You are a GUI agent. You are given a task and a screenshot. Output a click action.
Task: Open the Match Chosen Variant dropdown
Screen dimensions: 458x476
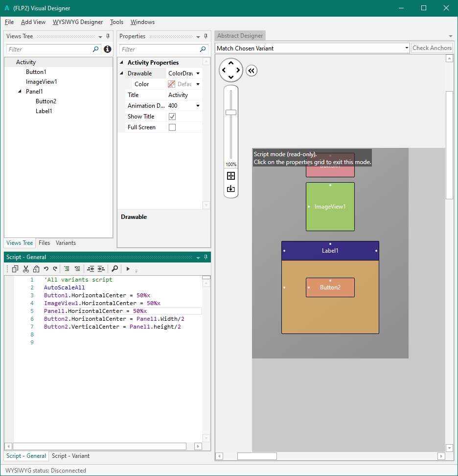pos(407,48)
